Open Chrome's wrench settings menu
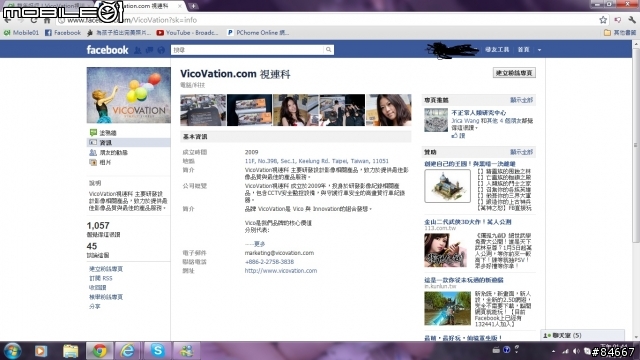This screenshot has height=360, width=640. click(x=632, y=20)
